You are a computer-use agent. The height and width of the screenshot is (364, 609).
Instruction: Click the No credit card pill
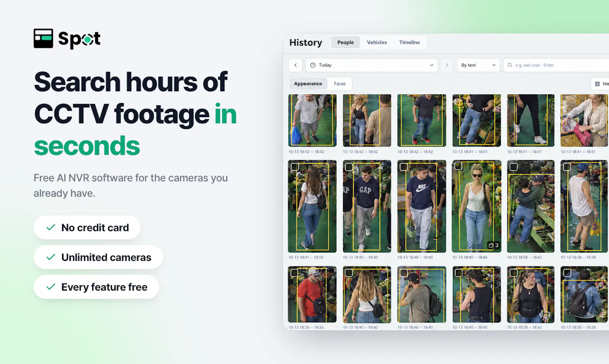coord(87,227)
